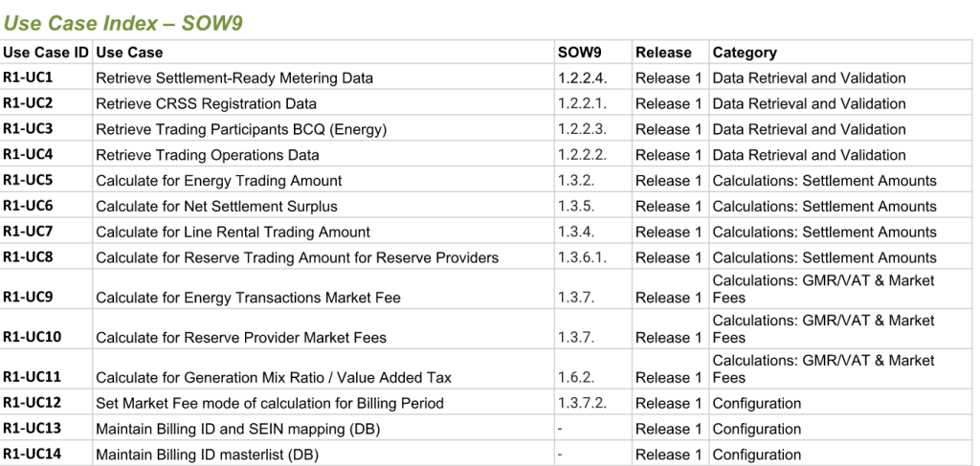Click the SOW9 value 1.3.2. cell

[x=576, y=181]
